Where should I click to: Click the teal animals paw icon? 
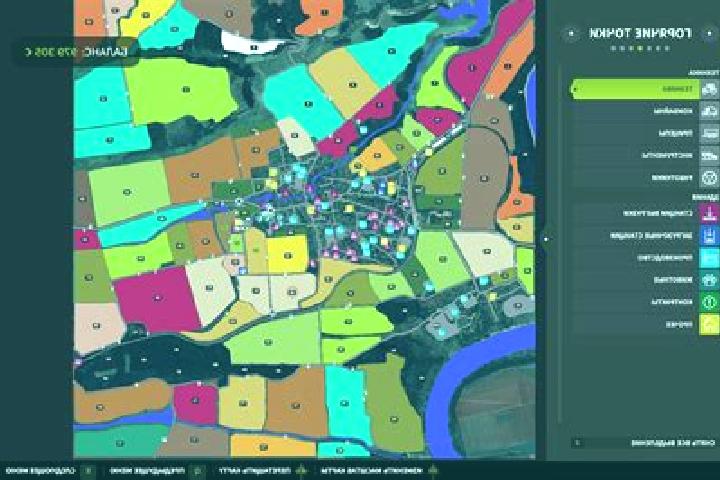coord(710,280)
